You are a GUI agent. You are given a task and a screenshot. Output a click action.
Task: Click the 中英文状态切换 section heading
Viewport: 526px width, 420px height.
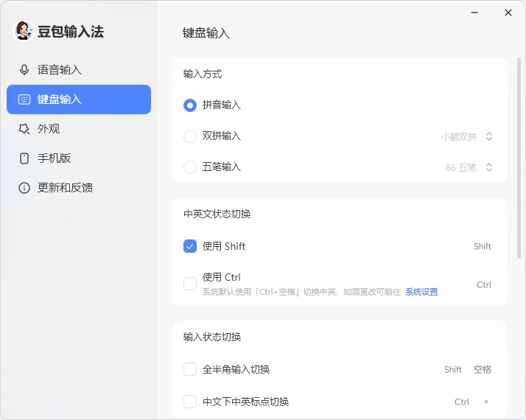(217, 214)
